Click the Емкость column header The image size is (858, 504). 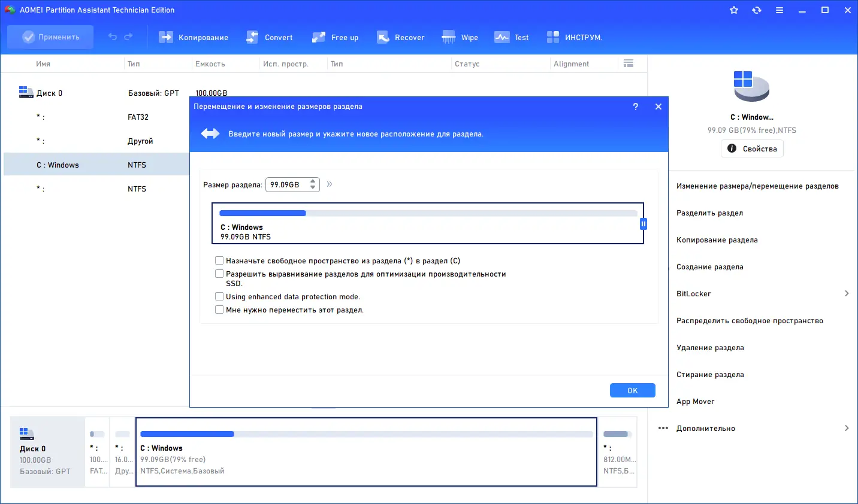click(210, 64)
